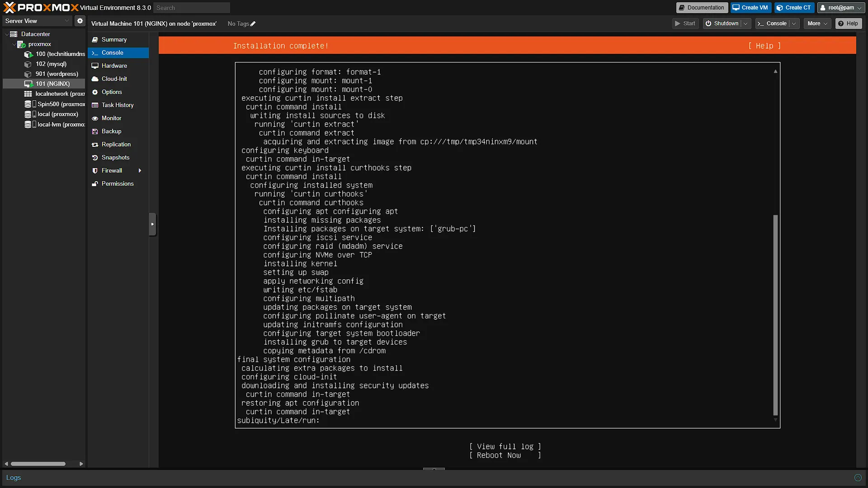Select the proxmox node in the tree
Viewport: 868px width, 488px height.
(x=39, y=44)
